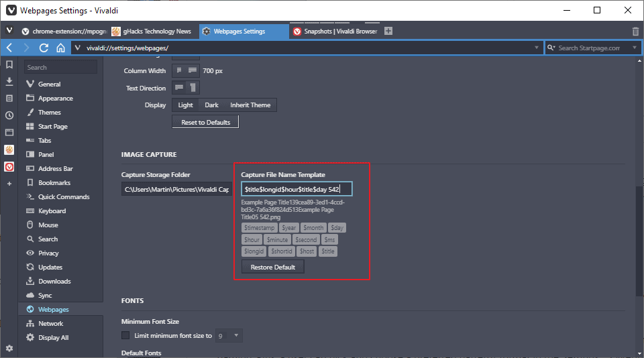Screen dimensions: 644x358
Task: Switch to the chrome-extension tab
Action: point(64,32)
